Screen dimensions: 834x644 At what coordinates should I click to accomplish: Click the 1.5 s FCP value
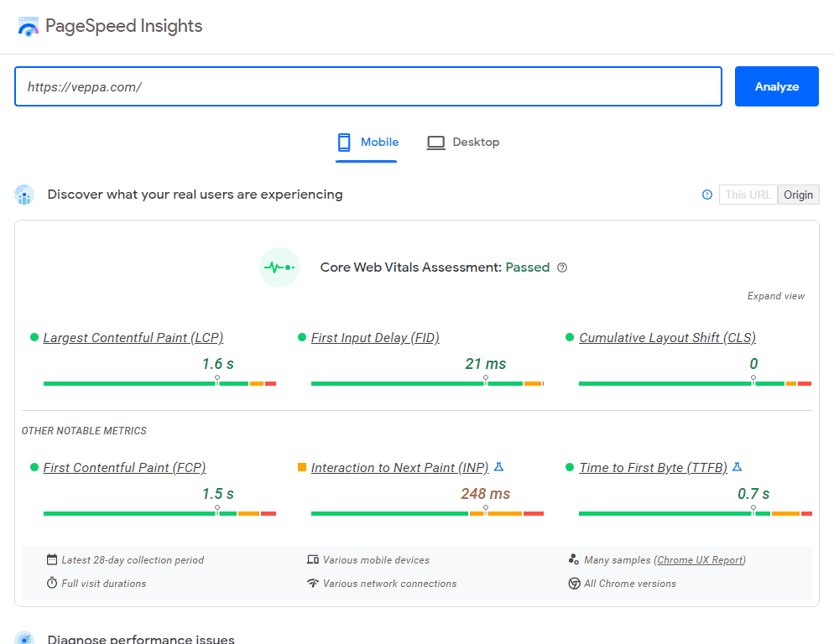(217, 494)
